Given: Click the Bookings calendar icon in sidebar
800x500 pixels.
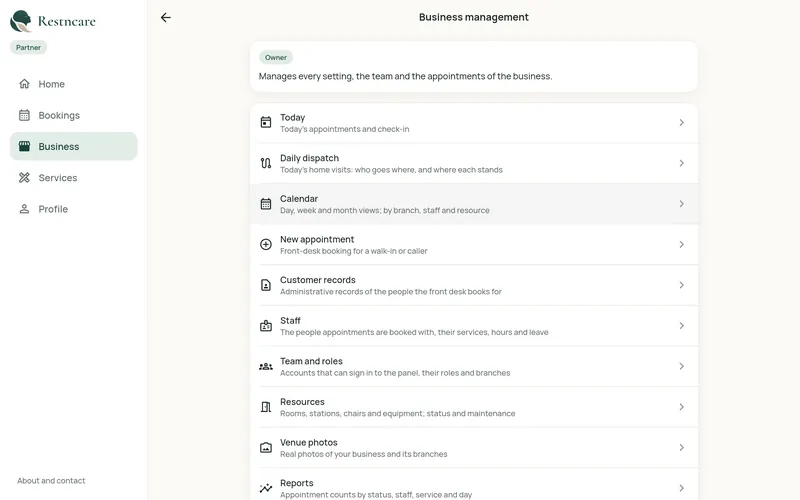Looking at the screenshot, I should [x=24, y=115].
